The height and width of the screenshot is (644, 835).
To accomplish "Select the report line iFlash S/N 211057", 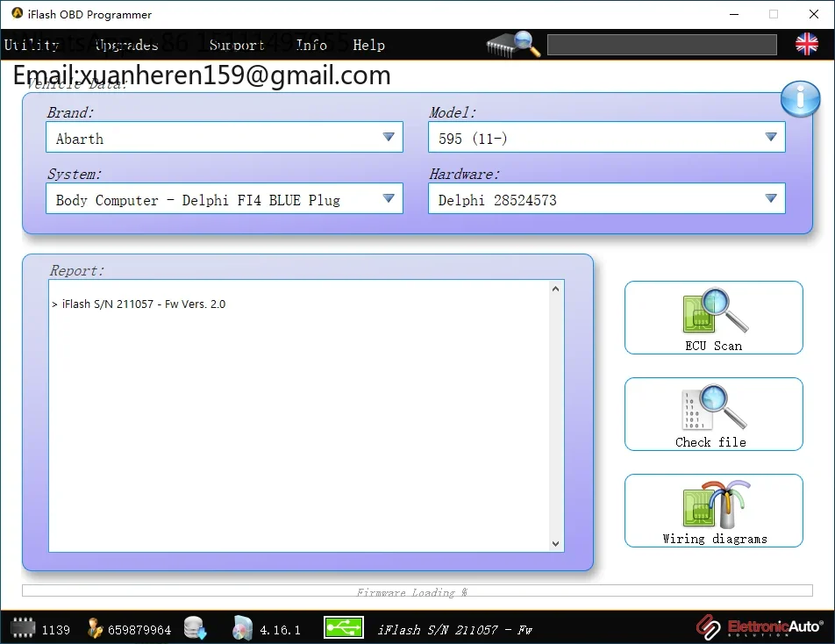I will pyautogui.click(x=139, y=304).
